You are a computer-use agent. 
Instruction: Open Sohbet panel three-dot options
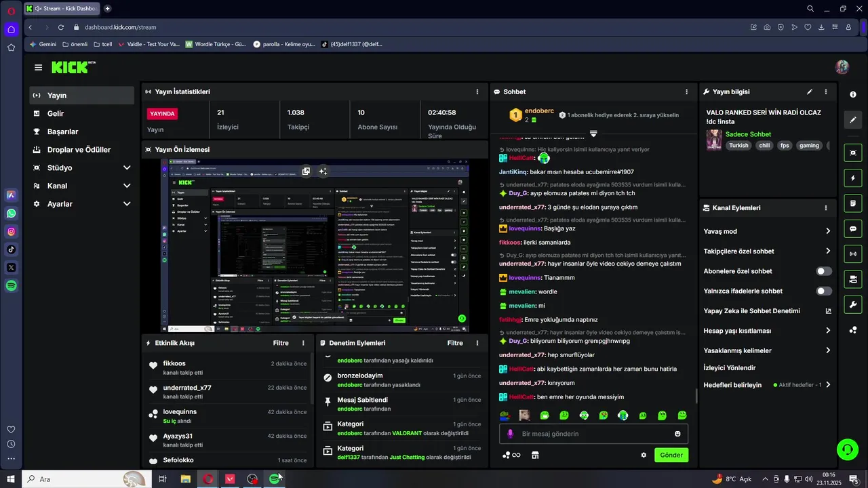pos(686,91)
